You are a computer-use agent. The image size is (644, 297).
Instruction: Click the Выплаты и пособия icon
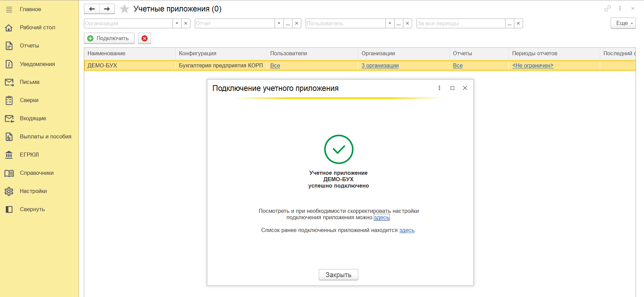[x=9, y=137]
